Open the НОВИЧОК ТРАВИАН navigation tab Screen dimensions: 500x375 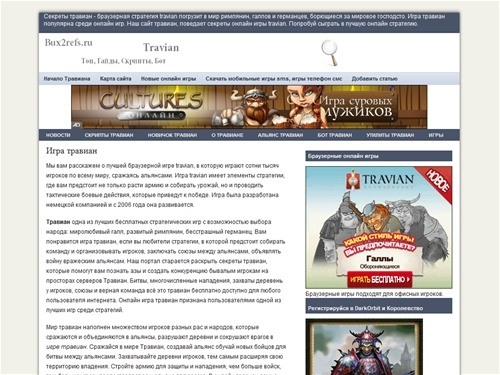[x=172, y=135]
